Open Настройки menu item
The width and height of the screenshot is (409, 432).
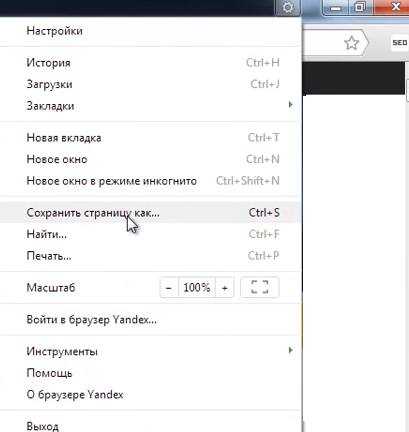[x=150, y=31]
